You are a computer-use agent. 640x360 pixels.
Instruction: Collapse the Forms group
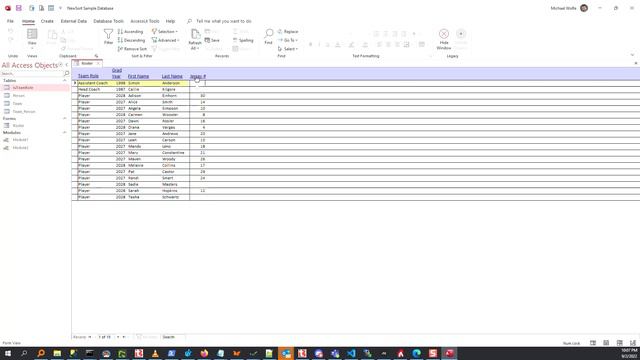(x=64, y=118)
